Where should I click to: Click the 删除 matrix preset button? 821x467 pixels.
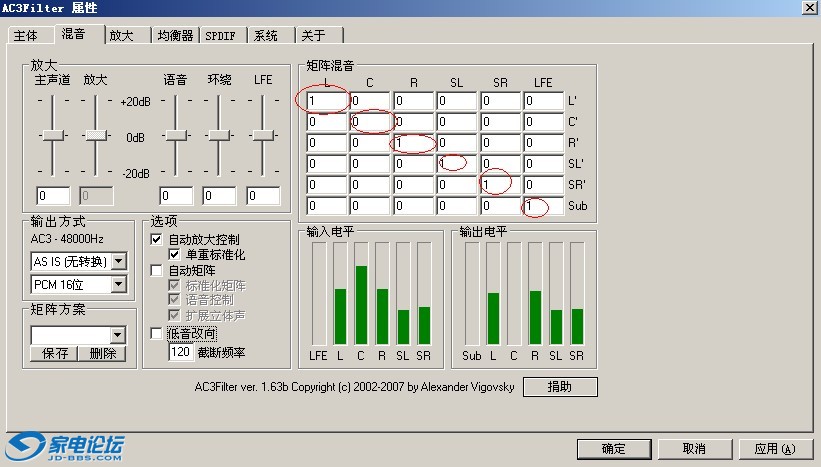(102, 353)
